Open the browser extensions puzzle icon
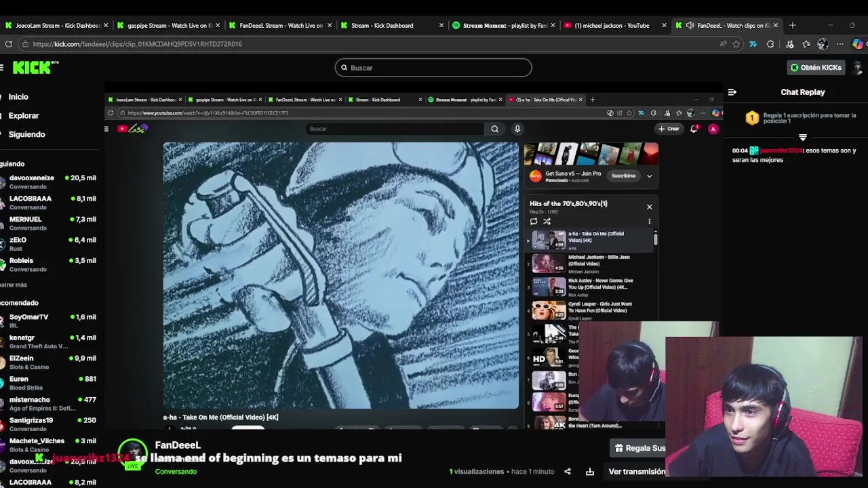The width and height of the screenshot is (868, 488). pos(770,44)
